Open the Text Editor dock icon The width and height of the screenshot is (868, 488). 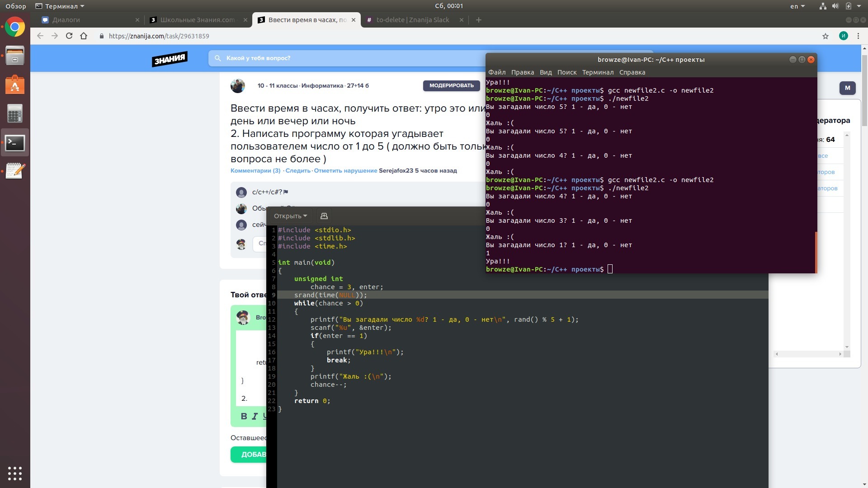15,171
